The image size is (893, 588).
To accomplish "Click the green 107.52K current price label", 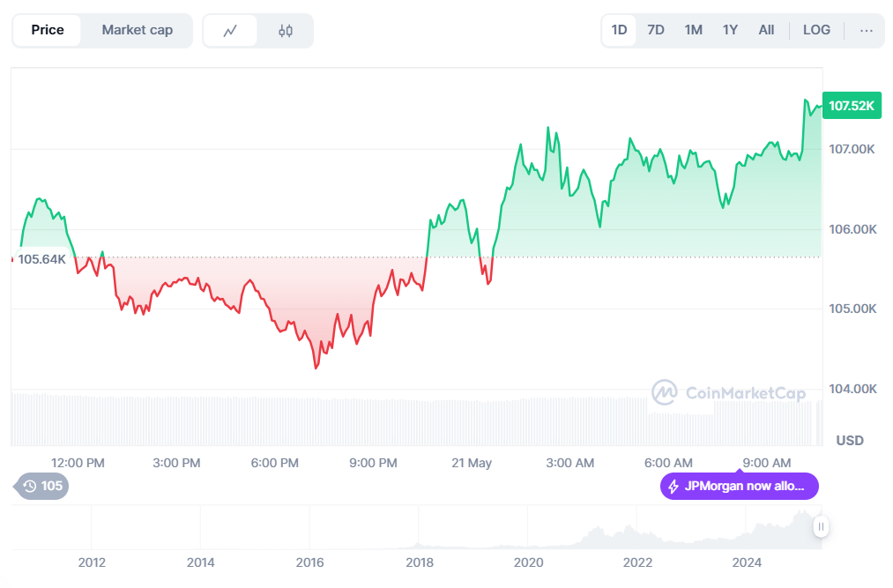I will (851, 106).
